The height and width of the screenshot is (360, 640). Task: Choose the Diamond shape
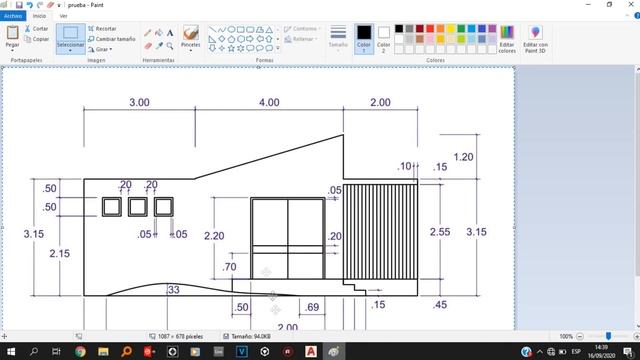point(222,39)
